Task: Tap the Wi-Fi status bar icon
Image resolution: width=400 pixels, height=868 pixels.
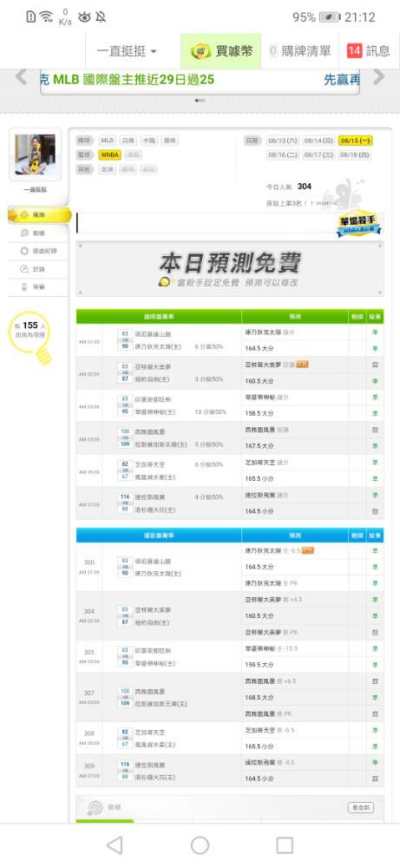Action: 46,16
